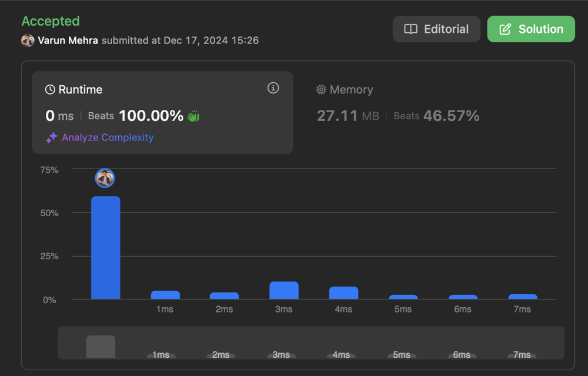
Task: Click the memory chip icon beside Memory
Action: 321,90
